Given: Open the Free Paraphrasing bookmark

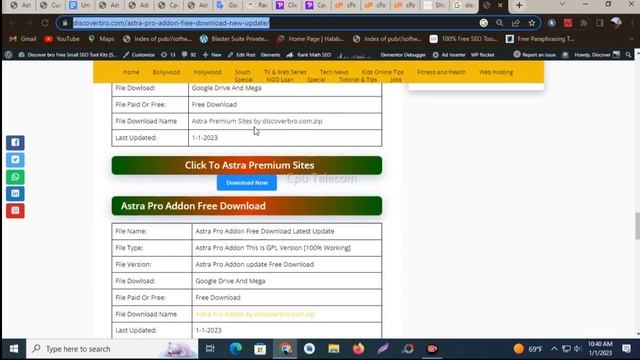Looking at the screenshot, I should click(540, 39).
